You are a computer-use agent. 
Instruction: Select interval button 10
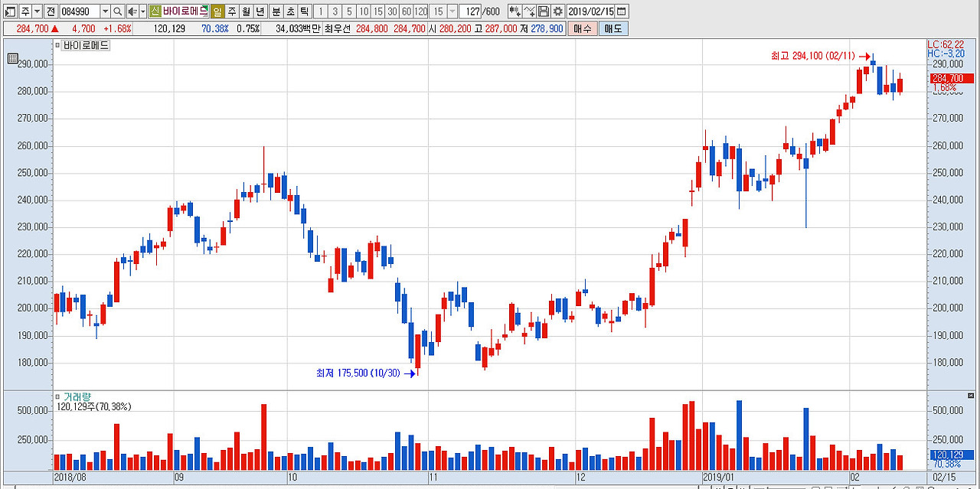[364, 11]
